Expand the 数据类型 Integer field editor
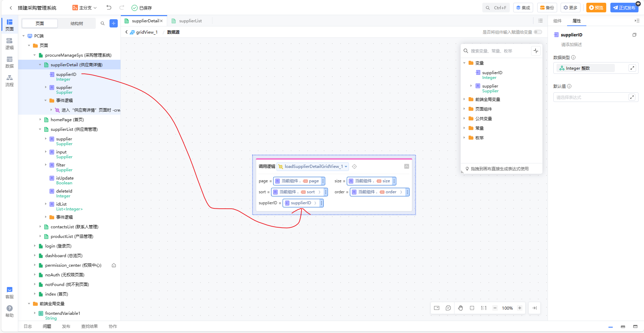This screenshot has height=333, width=644. [x=632, y=68]
